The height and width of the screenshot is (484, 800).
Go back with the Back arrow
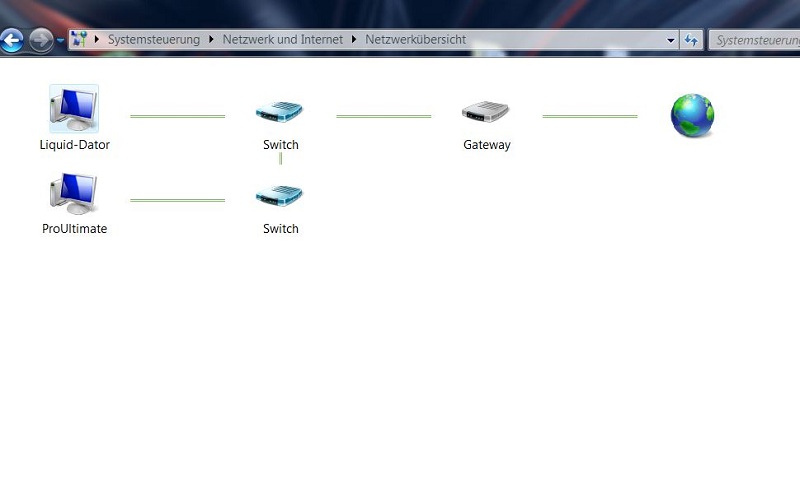pos(12,40)
